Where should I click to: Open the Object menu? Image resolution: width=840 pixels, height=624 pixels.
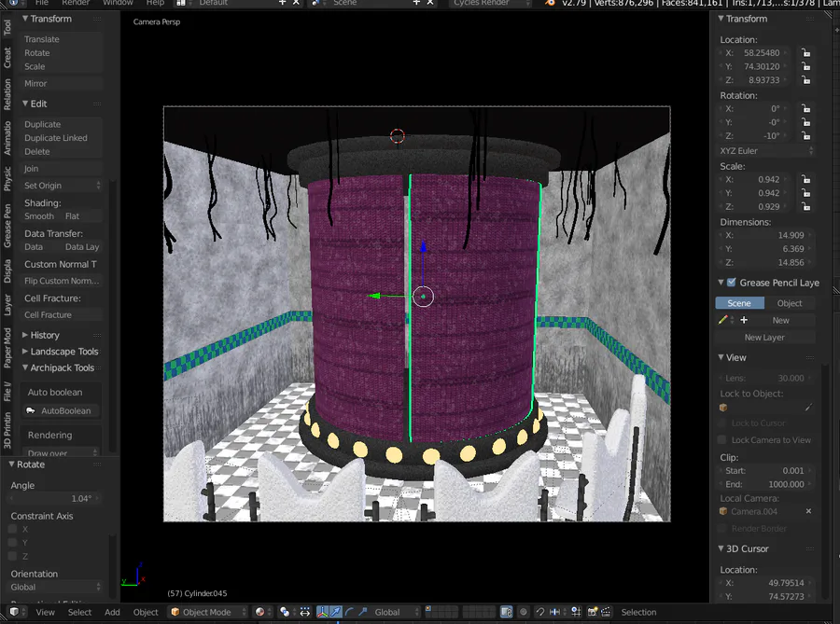146,612
